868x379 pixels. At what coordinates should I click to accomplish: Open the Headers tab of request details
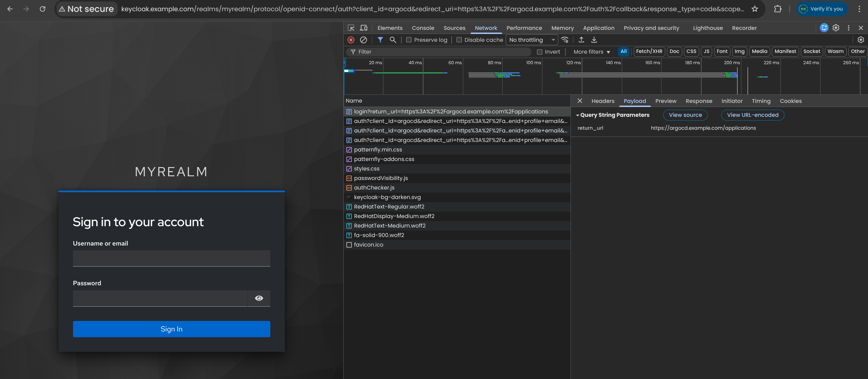[x=603, y=101]
